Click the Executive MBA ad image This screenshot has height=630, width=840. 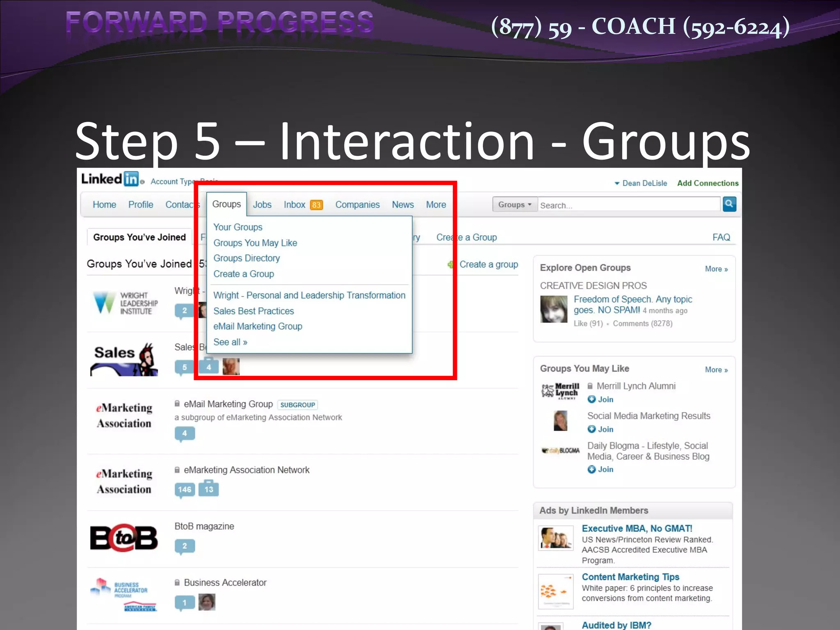coord(556,538)
